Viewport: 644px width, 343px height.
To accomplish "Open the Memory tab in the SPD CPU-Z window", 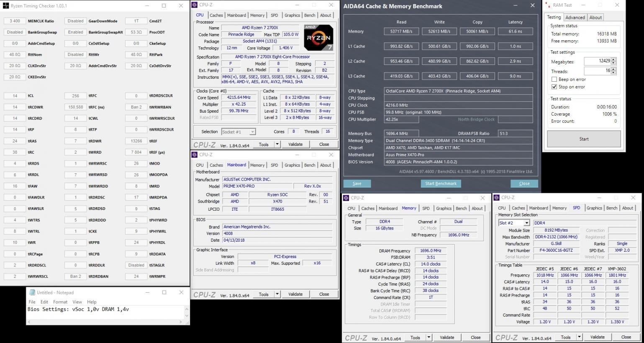I will tap(559, 208).
